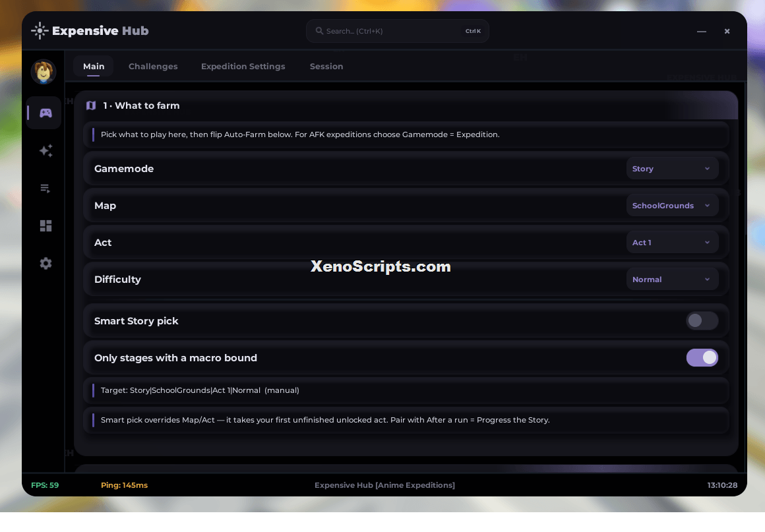Switch to the Main tab
Image resolution: width=765 pixels, height=532 pixels.
click(94, 67)
